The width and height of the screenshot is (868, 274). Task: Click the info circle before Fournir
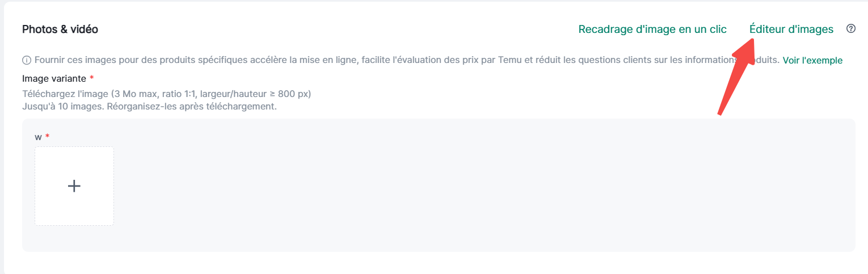27,60
